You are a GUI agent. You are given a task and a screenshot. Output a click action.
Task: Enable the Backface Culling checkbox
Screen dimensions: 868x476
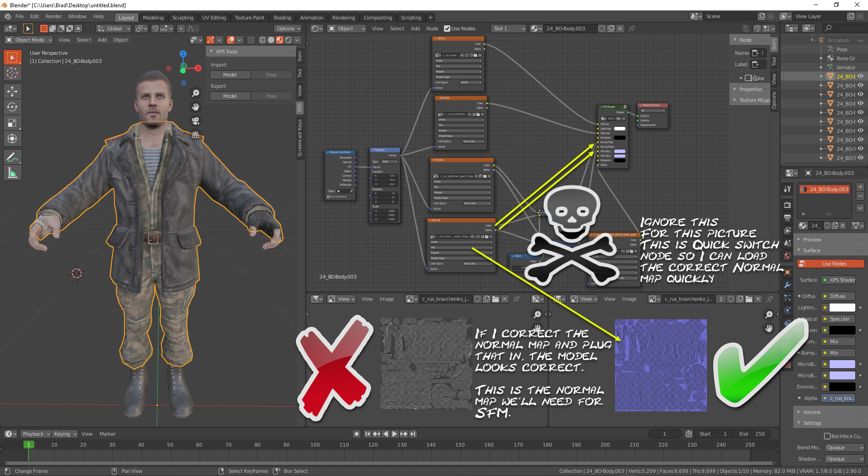click(x=827, y=436)
